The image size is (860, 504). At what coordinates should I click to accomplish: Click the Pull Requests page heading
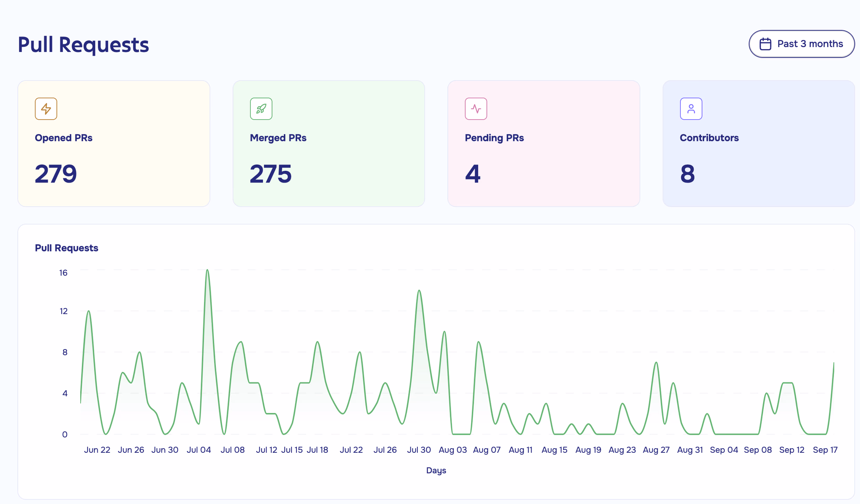pyautogui.click(x=83, y=44)
